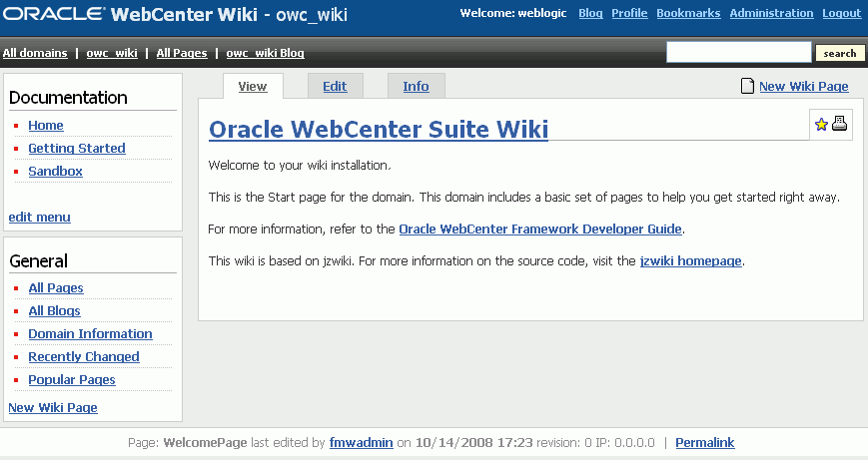Open the Administration page
The image size is (868, 460).
[x=772, y=13]
